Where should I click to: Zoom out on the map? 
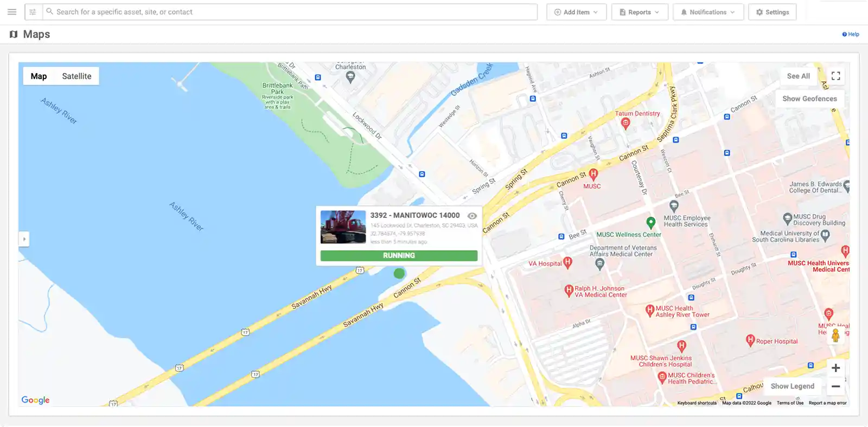tap(835, 386)
